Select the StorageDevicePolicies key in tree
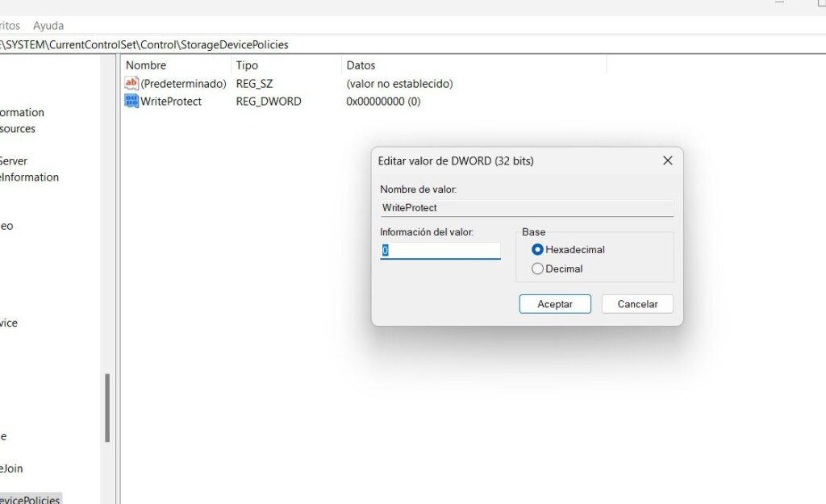This screenshot has height=504, width=826. point(31,499)
